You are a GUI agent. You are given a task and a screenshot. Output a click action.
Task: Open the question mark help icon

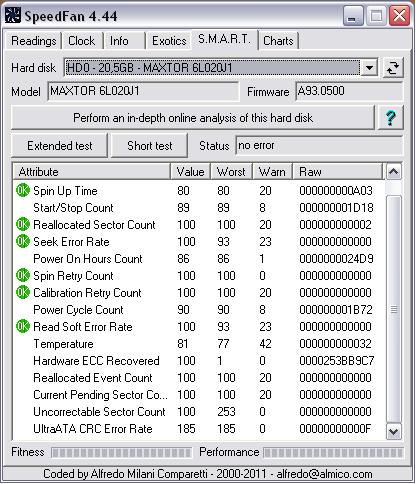point(390,118)
